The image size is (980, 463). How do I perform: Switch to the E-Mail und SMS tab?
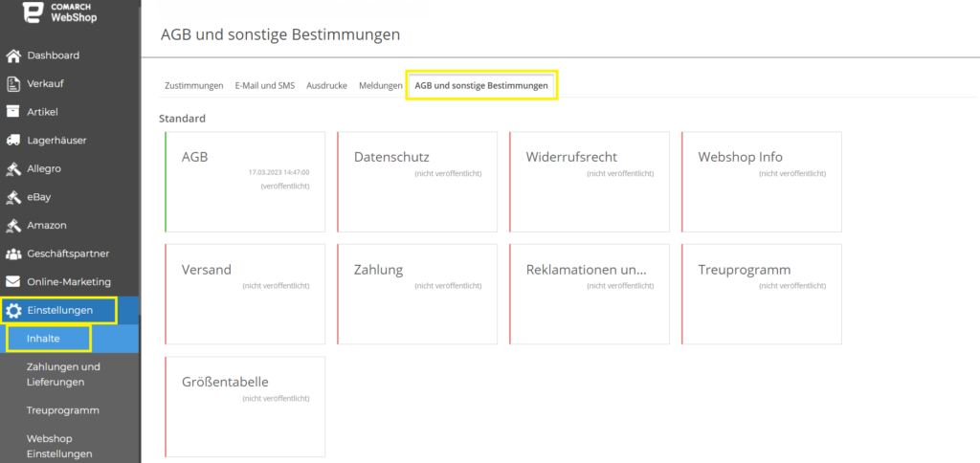(x=265, y=85)
